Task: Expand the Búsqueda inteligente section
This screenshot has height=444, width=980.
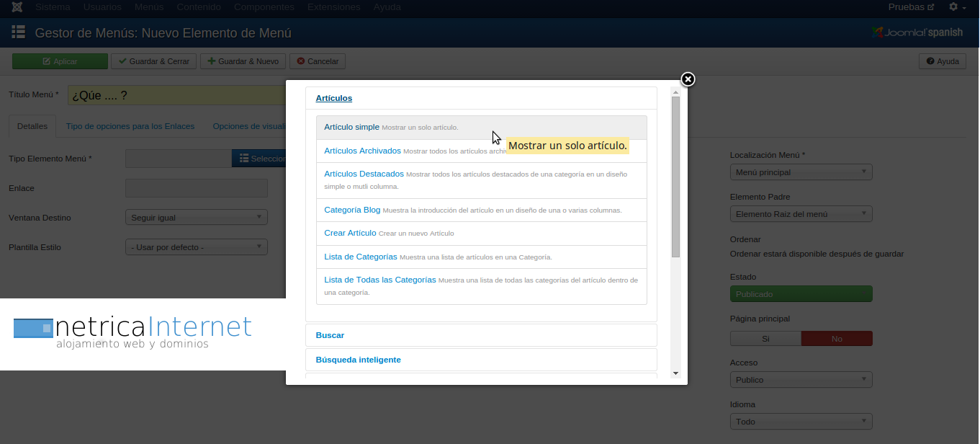Action: pyautogui.click(x=358, y=360)
